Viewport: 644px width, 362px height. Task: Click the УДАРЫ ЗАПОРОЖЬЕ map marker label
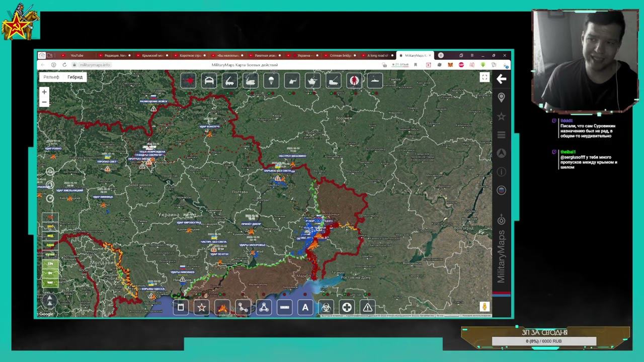click(252, 245)
